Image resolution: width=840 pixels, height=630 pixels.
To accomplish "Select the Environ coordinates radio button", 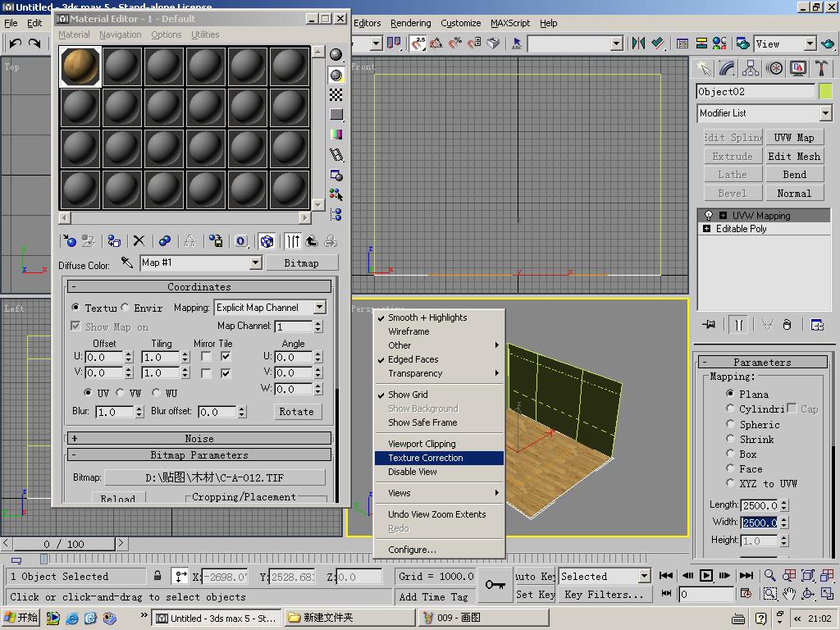I will [x=126, y=308].
